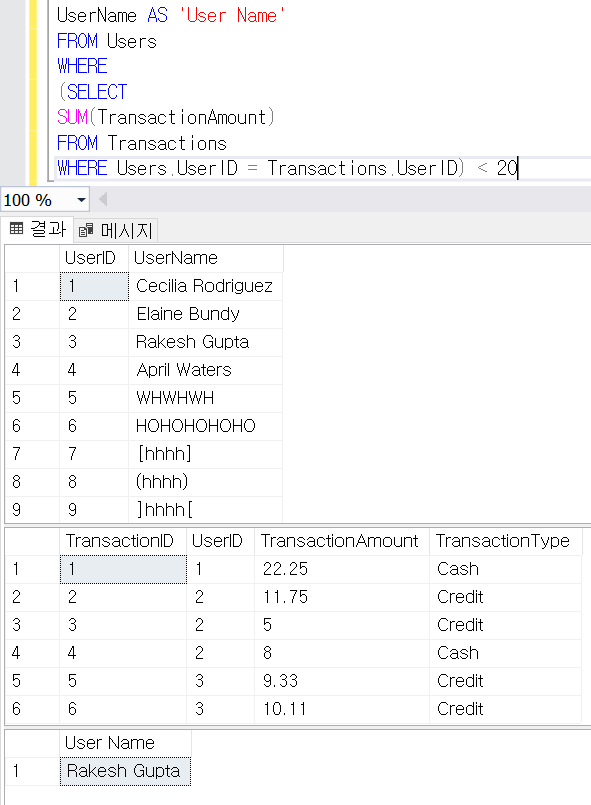Select the User Name column header
Viewport: 591px width, 805px height.
125,743
